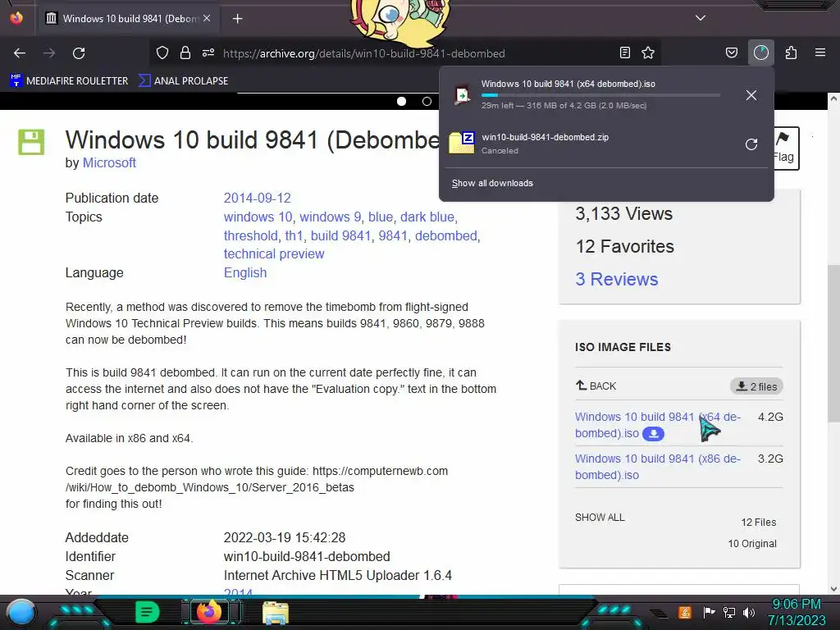Open the tracking protection shield icon
840x630 pixels.
click(x=162, y=52)
